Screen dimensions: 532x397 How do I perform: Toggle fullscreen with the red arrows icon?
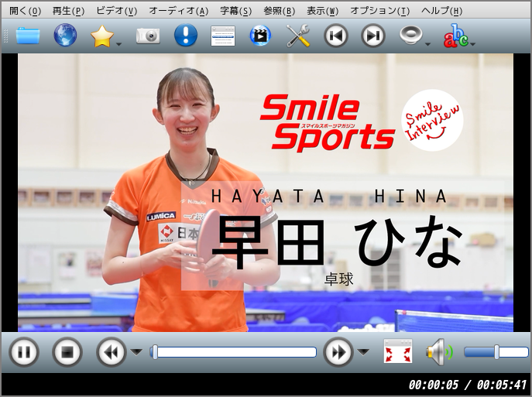tap(398, 351)
